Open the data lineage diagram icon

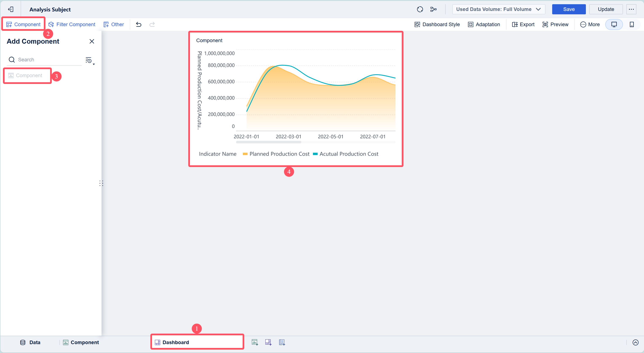click(x=433, y=9)
